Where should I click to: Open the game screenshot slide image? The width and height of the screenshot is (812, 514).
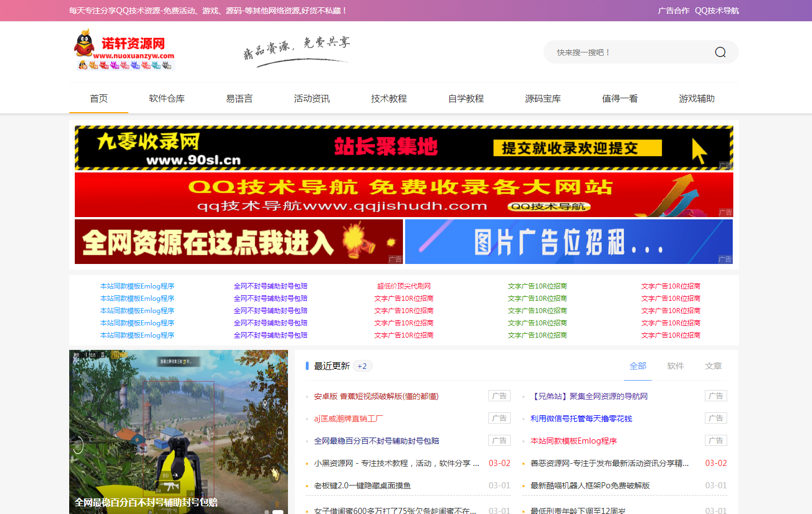coord(178,430)
